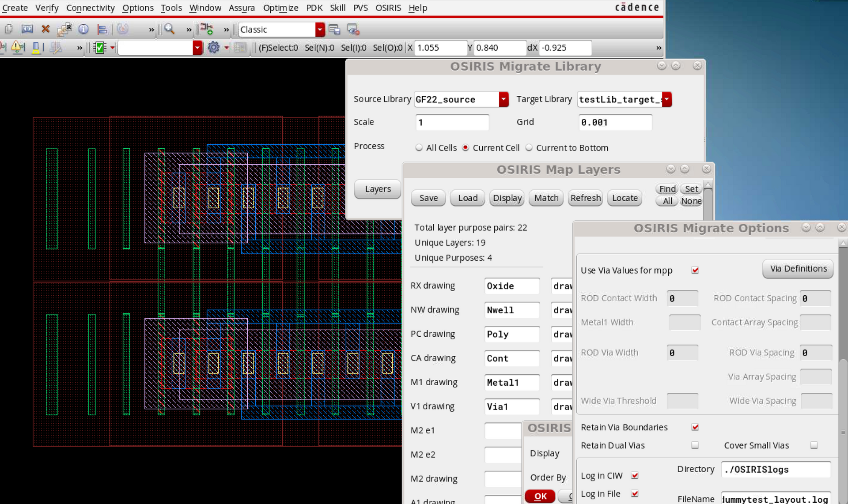Click the copy icon in the toolbar
The image size is (848, 504).
8,30
